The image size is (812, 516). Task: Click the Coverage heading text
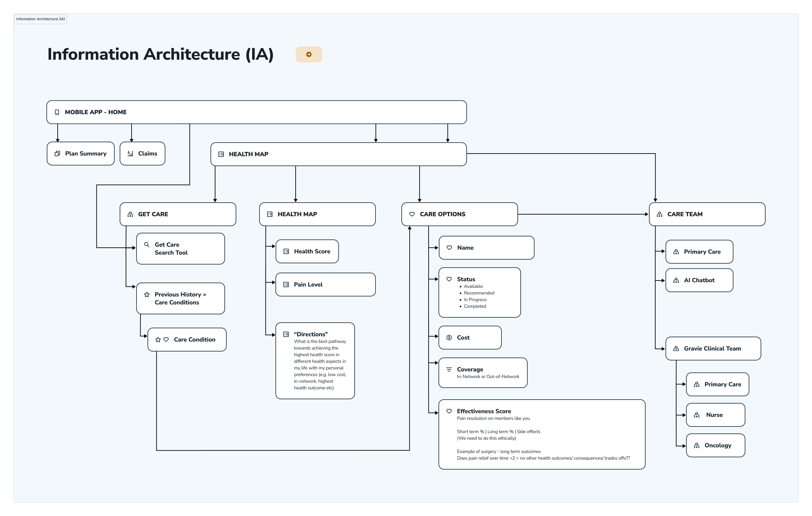(470, 369)
